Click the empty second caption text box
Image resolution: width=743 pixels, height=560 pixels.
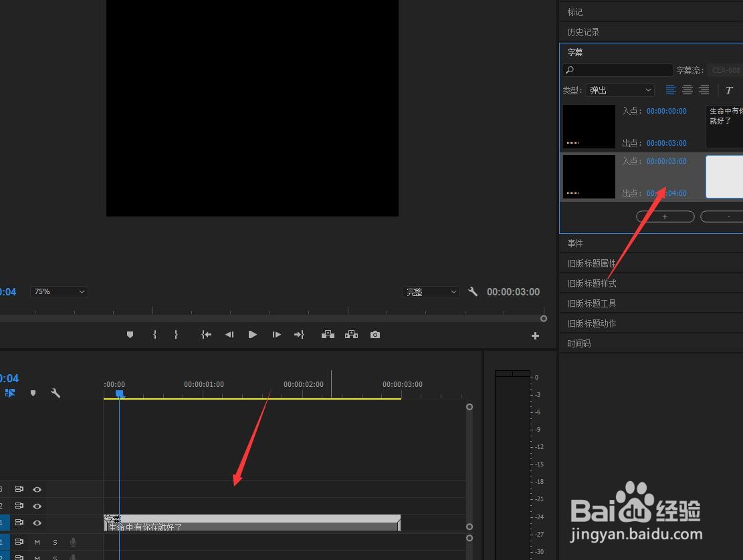pyautogui.click(x=724, y=176)
